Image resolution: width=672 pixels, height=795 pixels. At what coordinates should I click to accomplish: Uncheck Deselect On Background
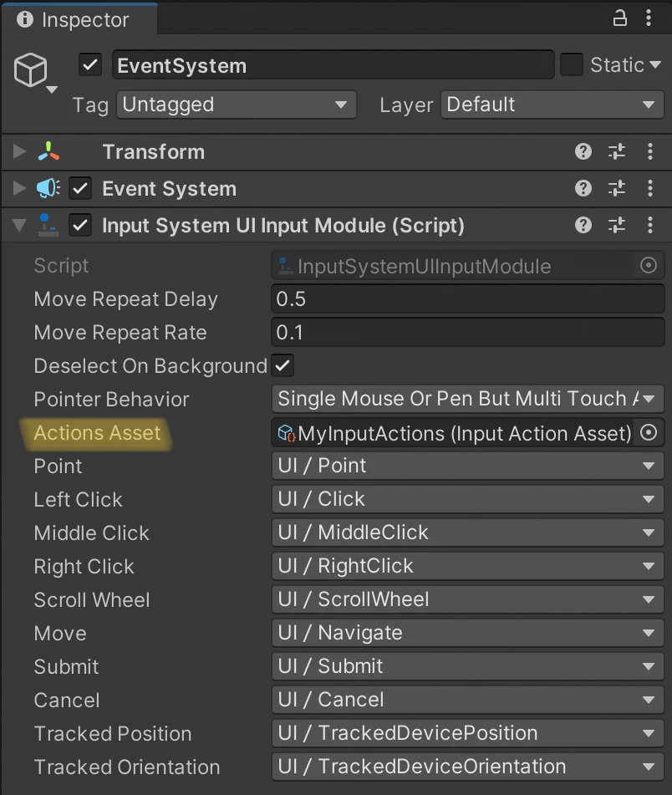[x=283, y=365]
